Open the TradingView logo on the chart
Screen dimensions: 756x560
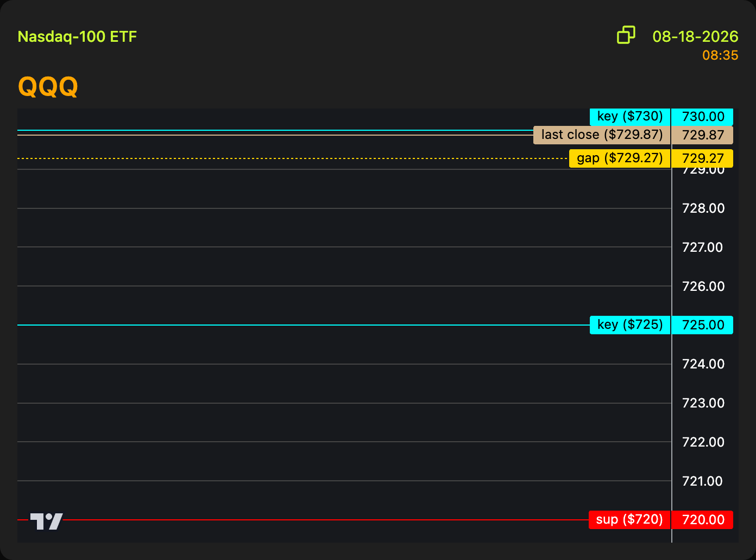pos(47,521)
